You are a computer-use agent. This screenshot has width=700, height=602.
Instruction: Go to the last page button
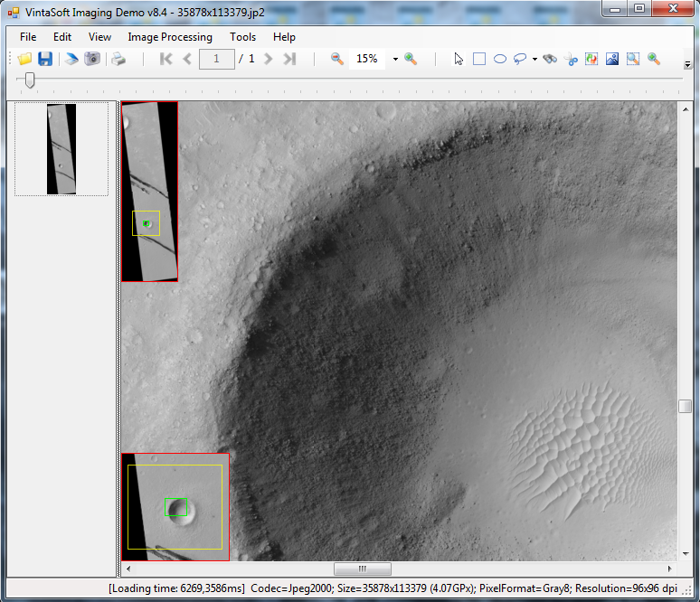tap(289, 59)
